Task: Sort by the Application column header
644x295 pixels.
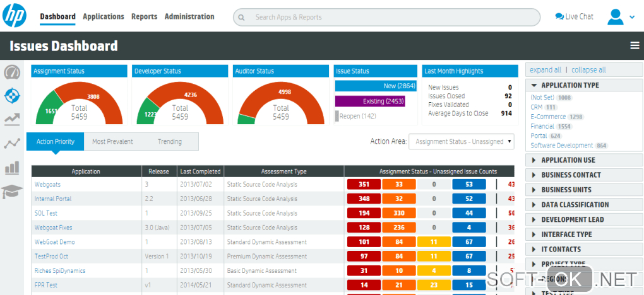Action: (x=86, y=171)
